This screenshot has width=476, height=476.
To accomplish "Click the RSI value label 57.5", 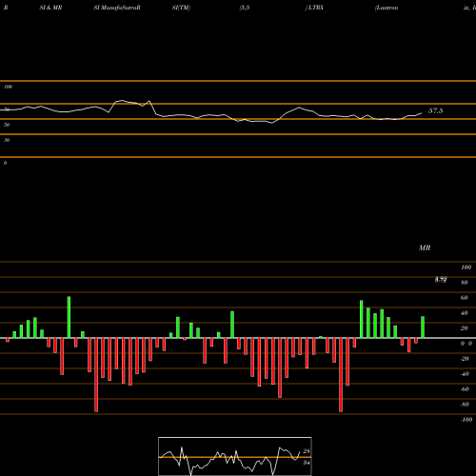I will click(435, 110).
